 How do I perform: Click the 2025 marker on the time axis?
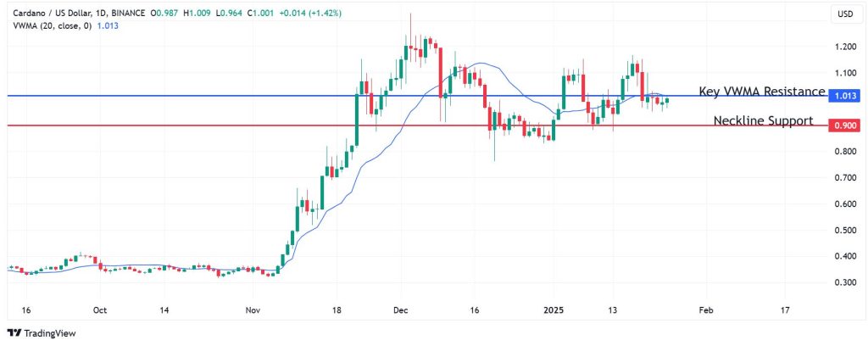pos(553,310)
